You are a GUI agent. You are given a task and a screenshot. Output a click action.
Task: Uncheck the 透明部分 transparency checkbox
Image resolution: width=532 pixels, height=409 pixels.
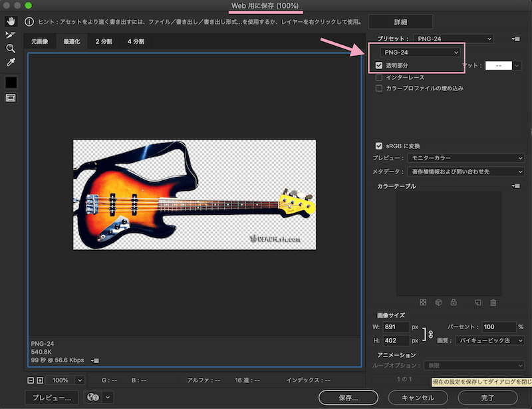pyautogui.click(x=379, y=66)
